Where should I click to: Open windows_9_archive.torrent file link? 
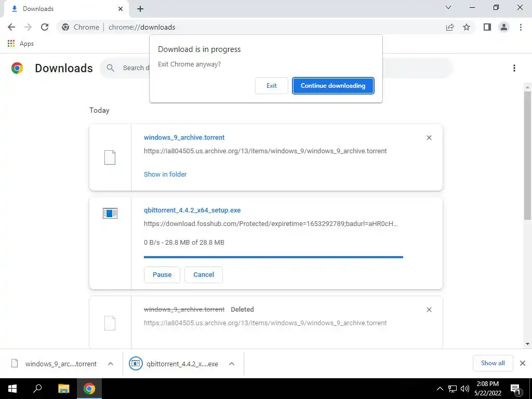pyautogui.click(x=184, y=137)
